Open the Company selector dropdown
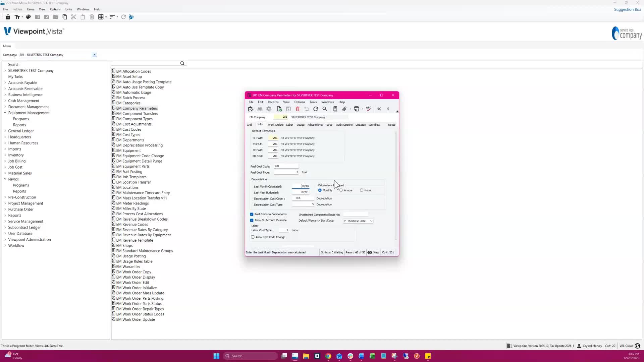 click(94, 55)
